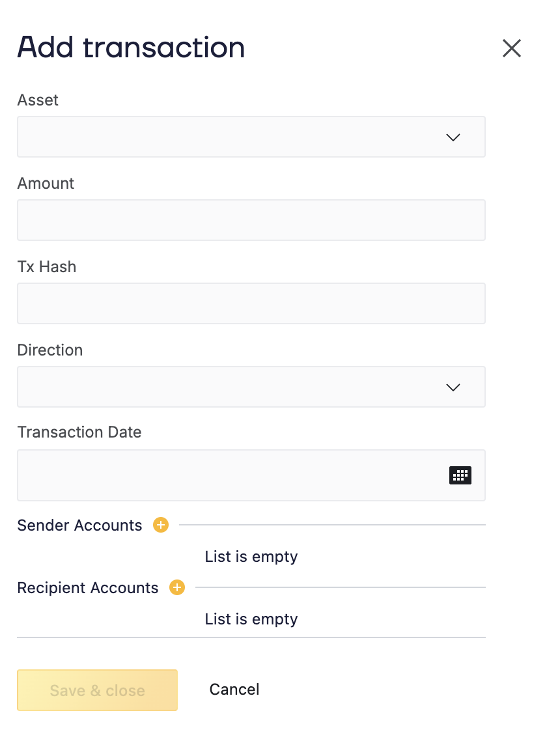The height and width of the screenshot is (754, 560).
Task: Expand the Asset dropdown arrow
Action: [x=453, y=137]
